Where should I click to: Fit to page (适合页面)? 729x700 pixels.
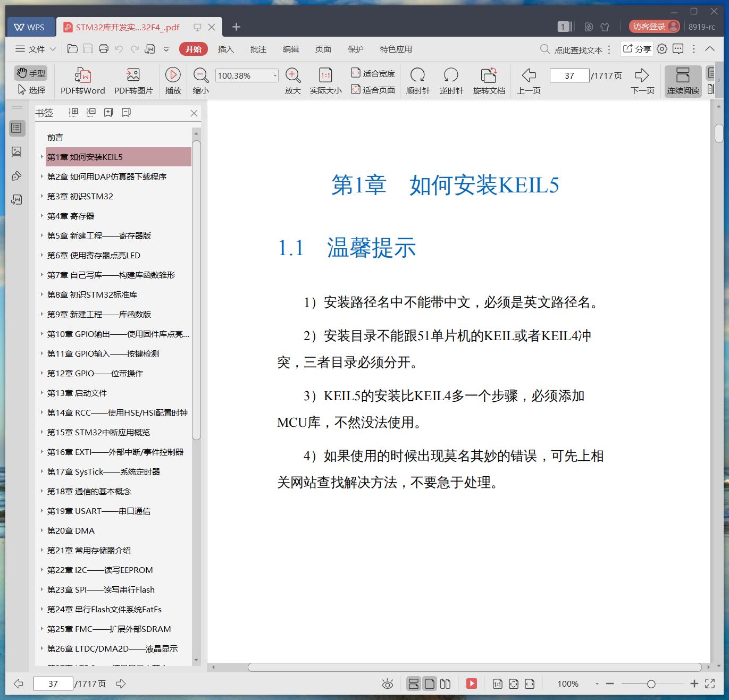tap(373, 90)
